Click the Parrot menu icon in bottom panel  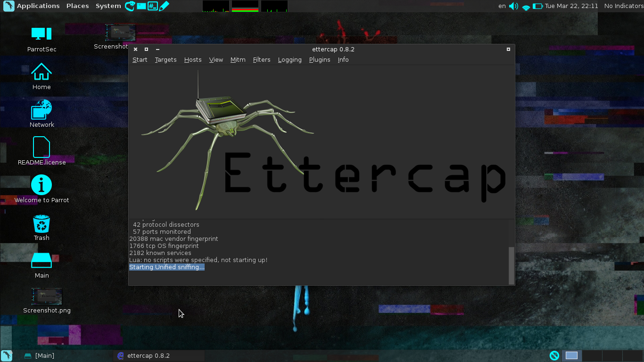coord(7,356)
